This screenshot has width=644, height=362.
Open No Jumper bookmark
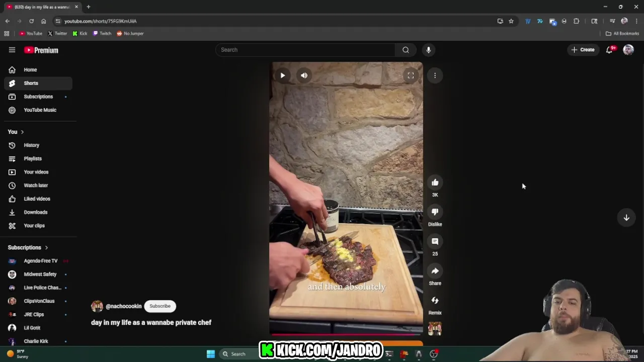click(130, 34)
